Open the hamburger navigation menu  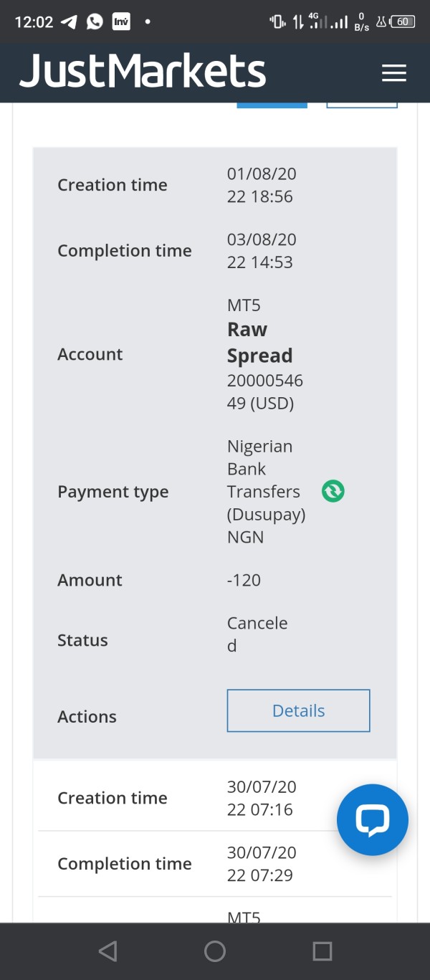point(393,73)
